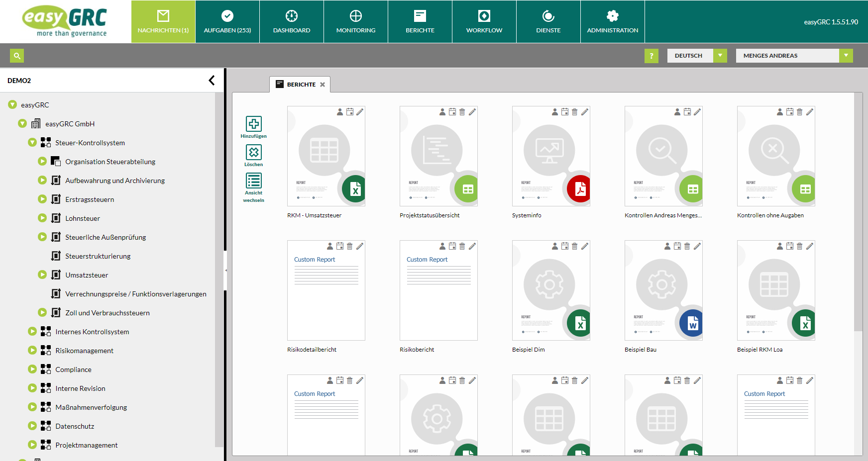Viewport: 868px width, 461px height.
Task: Close the BERICHTE tab
Action: (x=323, y=85)
